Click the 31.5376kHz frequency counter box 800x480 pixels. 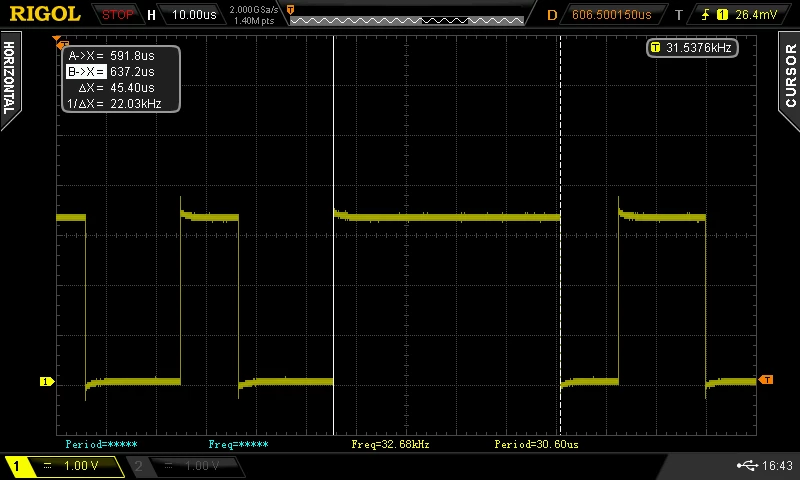pyautogui.click(x=692, y=48)
